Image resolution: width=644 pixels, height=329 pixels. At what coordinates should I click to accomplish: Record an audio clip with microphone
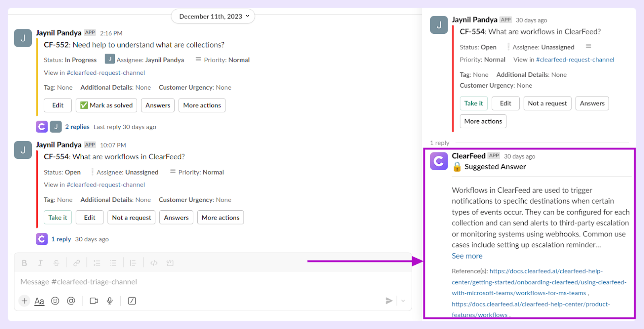[x=109, y=301]
